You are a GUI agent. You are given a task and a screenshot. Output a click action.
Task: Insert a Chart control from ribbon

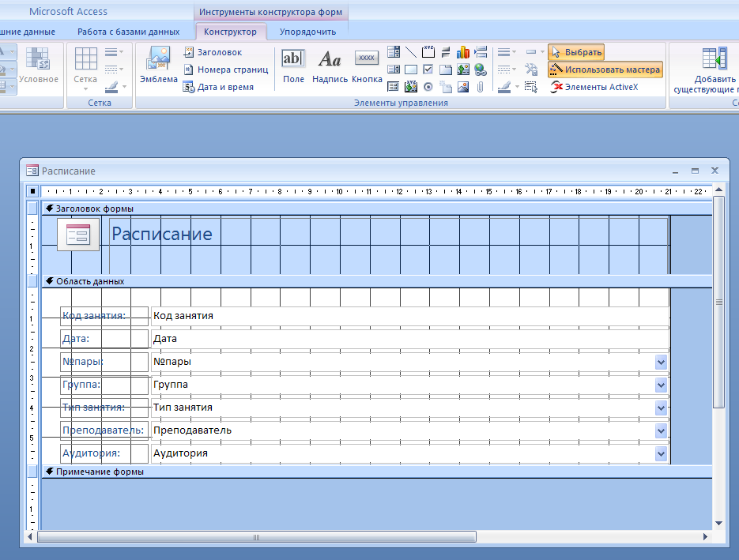point(463,53)
